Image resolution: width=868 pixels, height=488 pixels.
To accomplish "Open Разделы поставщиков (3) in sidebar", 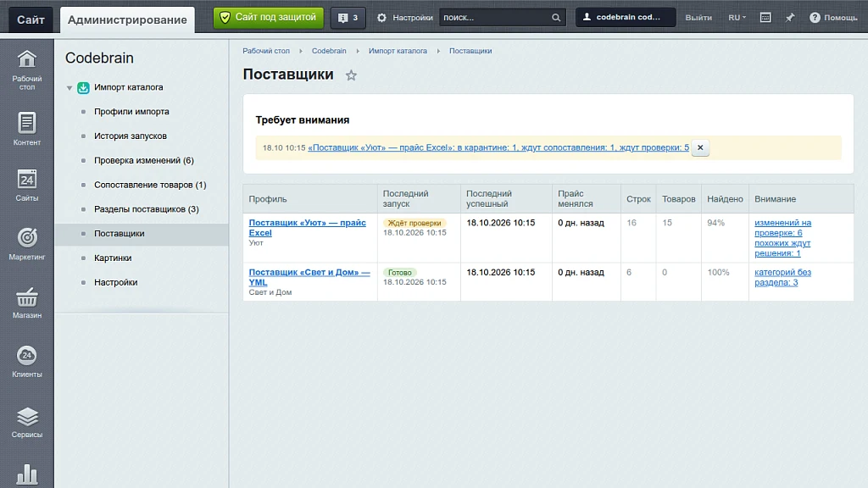I will click(146, 209).
